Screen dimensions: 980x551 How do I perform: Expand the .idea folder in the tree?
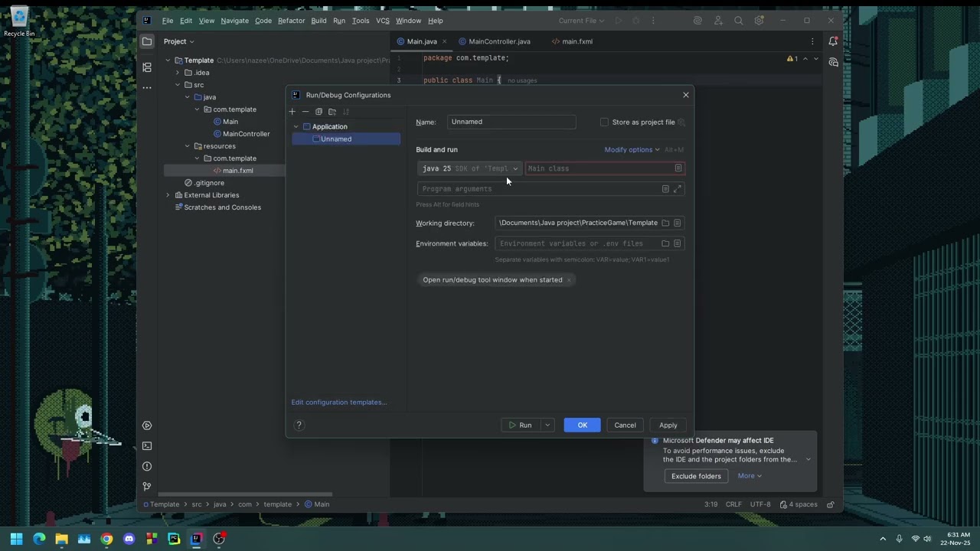click(x=178, y=73)
